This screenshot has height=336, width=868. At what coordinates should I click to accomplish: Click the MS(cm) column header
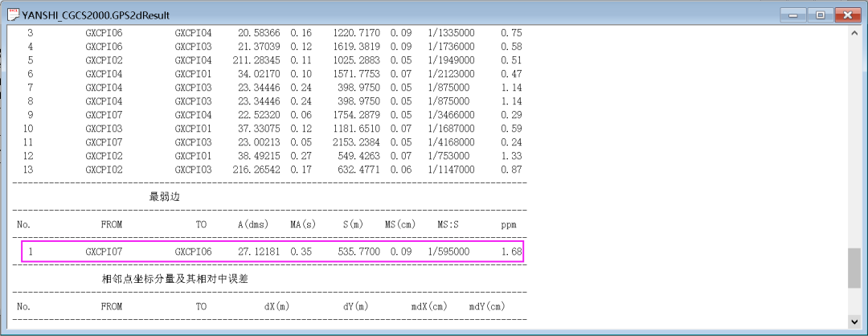pos(400,225)
